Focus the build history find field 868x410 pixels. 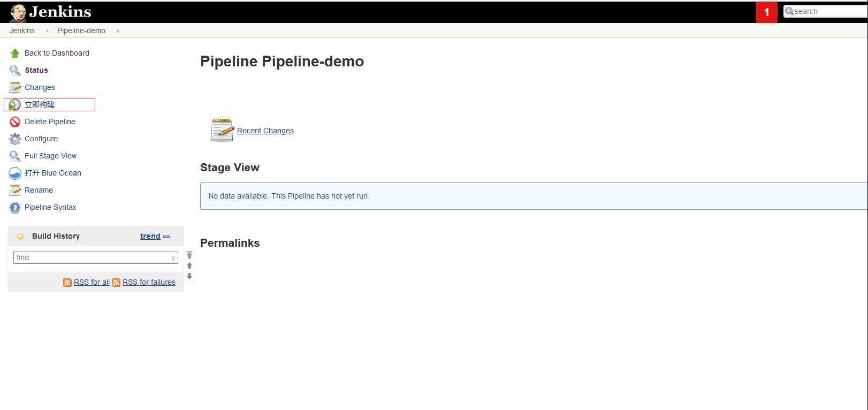pos(95,257)
